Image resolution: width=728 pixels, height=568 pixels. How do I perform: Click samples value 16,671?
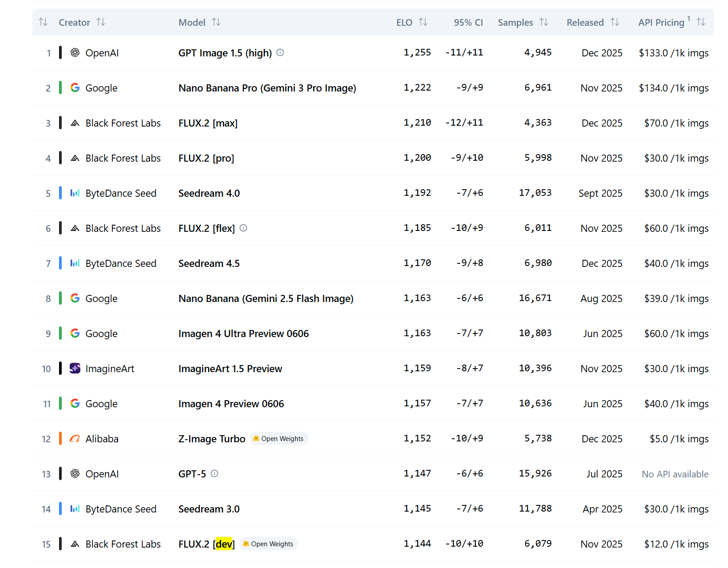pyautogui.click(x=535, y=298)
